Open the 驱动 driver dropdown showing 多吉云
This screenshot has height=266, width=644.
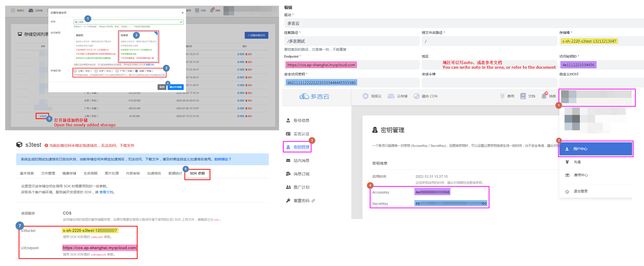[462, 23]
